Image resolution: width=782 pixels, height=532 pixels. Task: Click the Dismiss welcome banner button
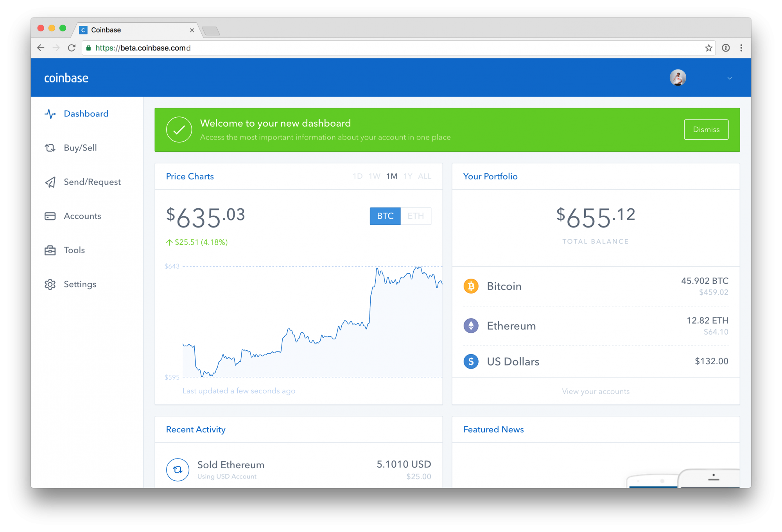click(x=706, y=129)
